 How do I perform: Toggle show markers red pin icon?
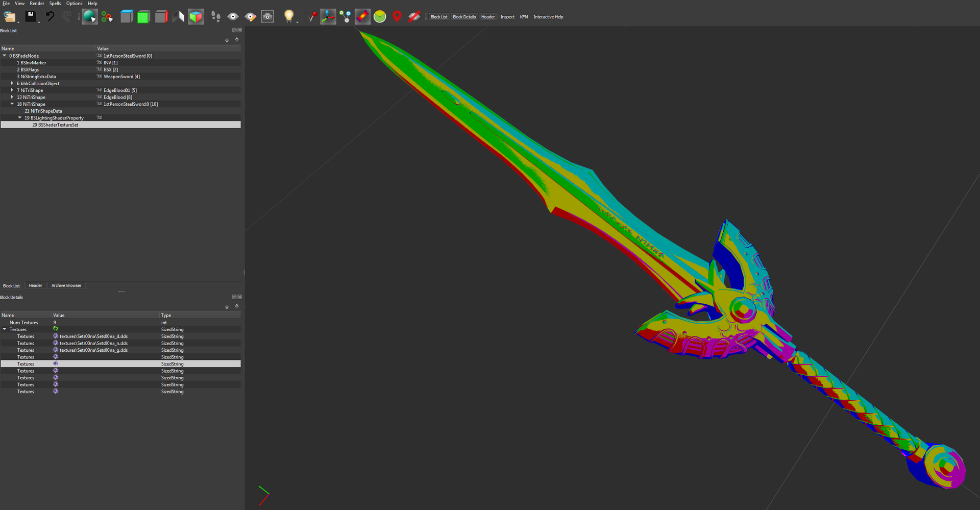pos(312,17)
